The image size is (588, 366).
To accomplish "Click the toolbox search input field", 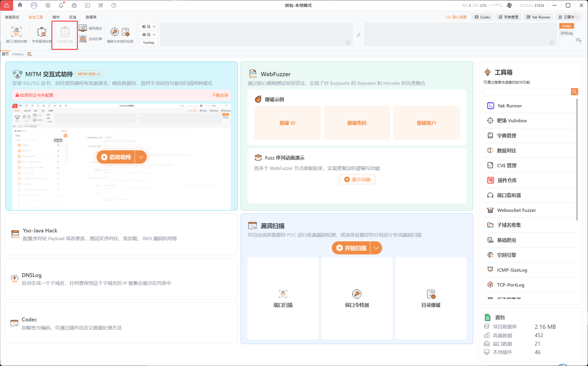I will [527, 92].
